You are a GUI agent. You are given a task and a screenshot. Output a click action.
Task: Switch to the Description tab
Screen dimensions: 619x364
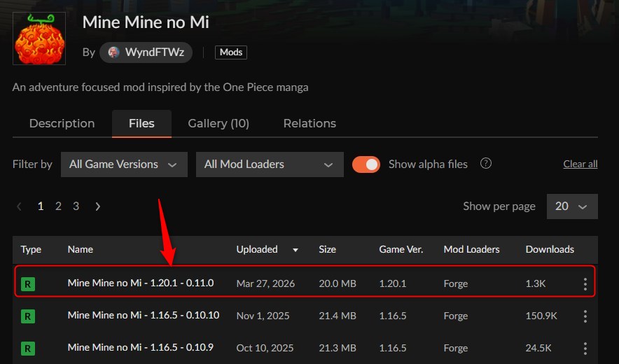pyautogui.click(x=62, y=124)
